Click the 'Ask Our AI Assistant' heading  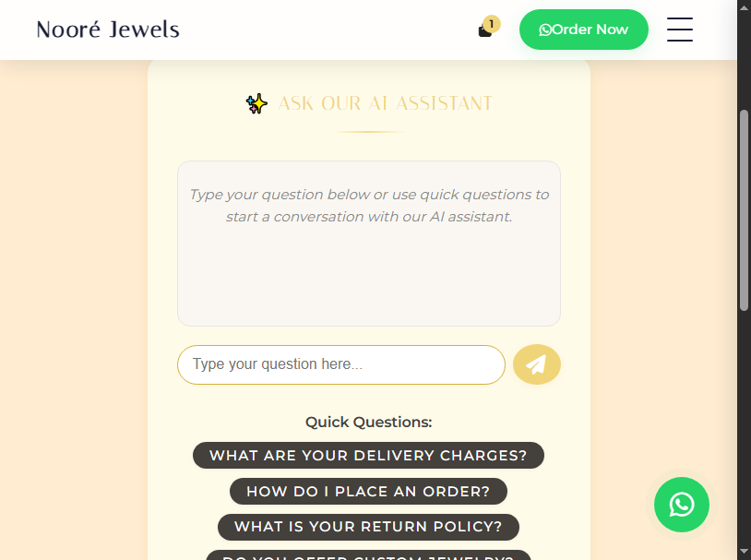(386, 103)
